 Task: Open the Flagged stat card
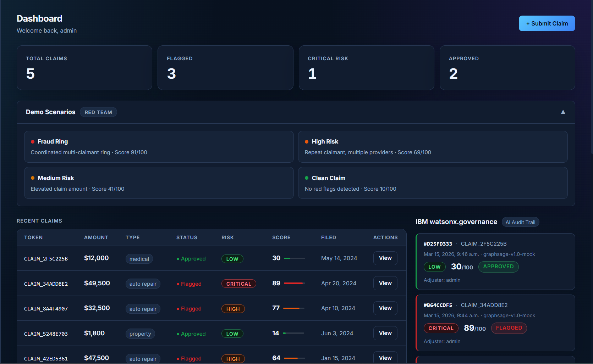[225, 68]
